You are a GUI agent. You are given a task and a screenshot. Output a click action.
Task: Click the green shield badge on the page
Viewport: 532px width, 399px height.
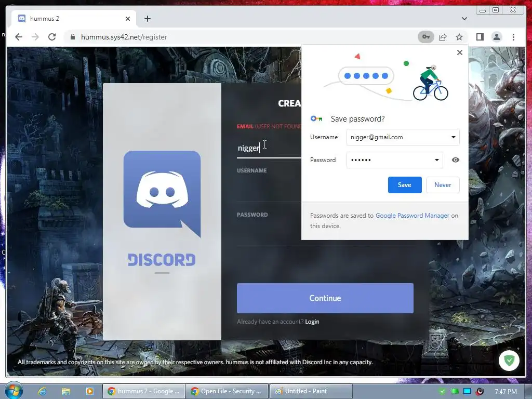click(509, 360)
